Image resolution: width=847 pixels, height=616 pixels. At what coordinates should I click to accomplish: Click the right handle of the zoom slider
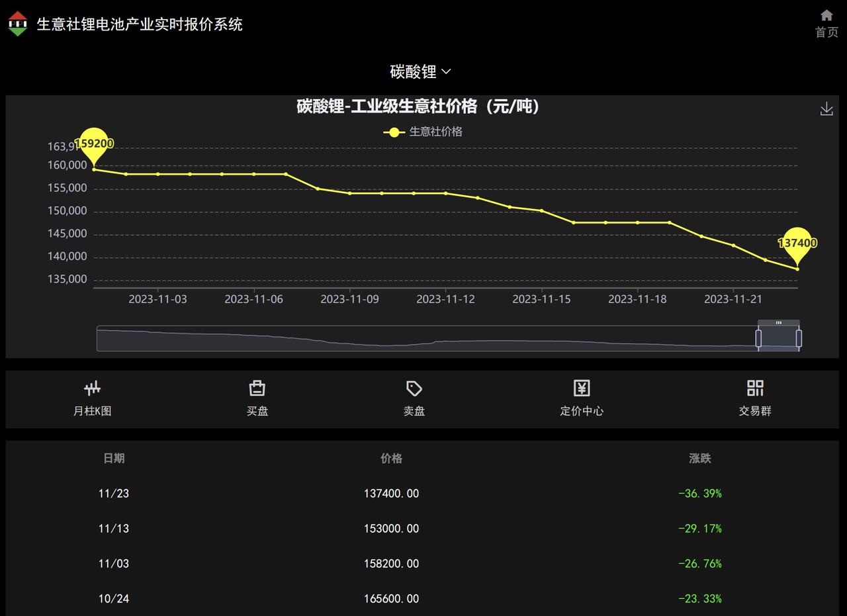[x=799, y=338]
